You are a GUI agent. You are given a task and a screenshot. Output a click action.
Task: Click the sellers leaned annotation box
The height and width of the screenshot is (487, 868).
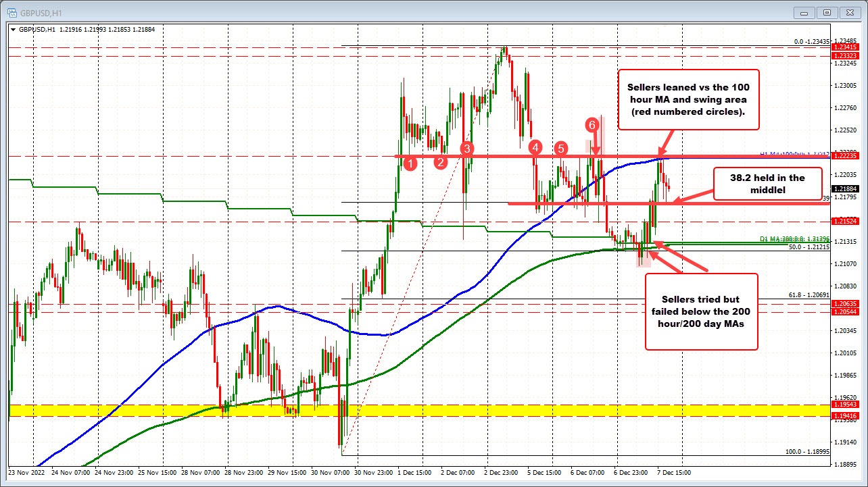pos(688,99)
